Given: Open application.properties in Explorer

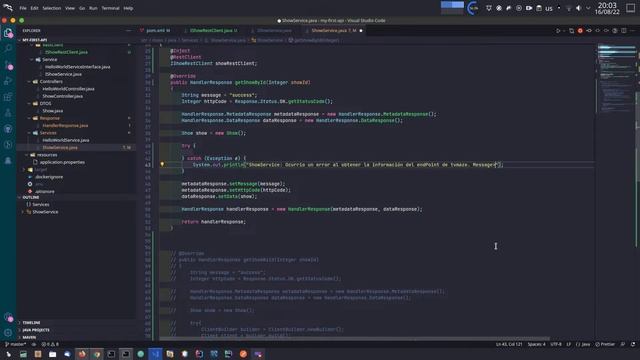Looking at the screenshot, I should [62, 162].
